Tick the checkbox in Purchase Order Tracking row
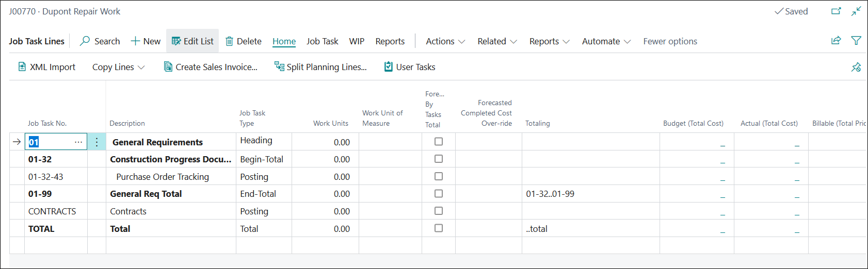Viewport: 868px width, 269px height. pyautogui.click(x=439, y=176)
